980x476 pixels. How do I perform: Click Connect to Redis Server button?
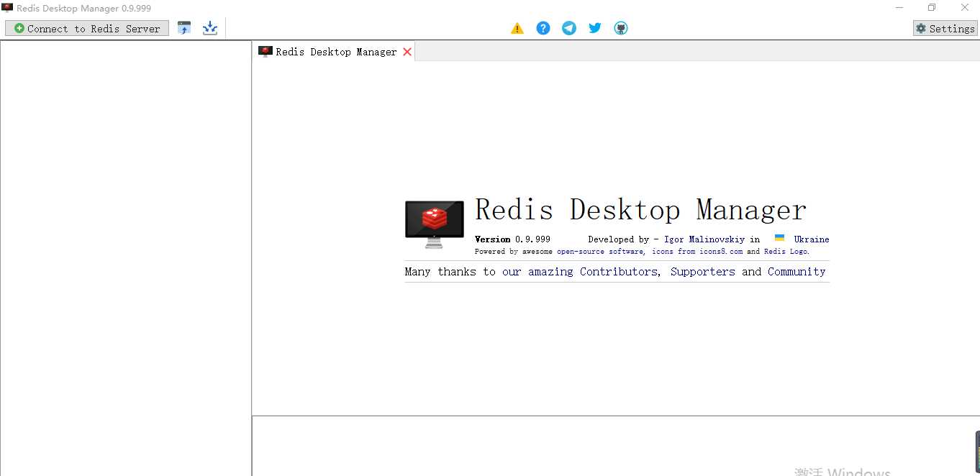click(x=87, y=28)
